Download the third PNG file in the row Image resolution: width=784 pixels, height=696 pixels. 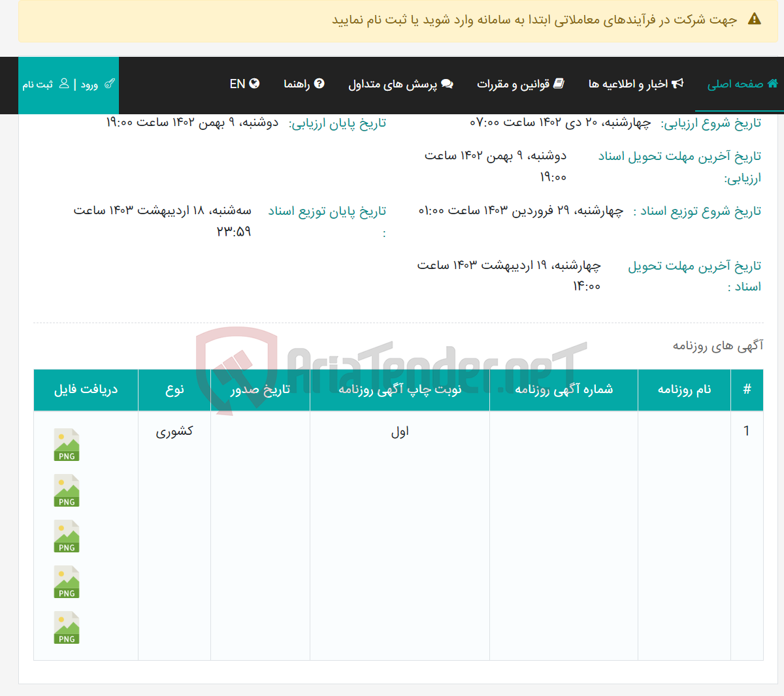67,536
